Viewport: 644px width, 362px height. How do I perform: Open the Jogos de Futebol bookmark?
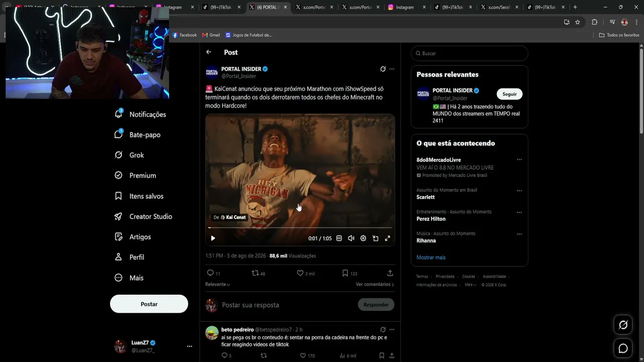tap(249, 35)
